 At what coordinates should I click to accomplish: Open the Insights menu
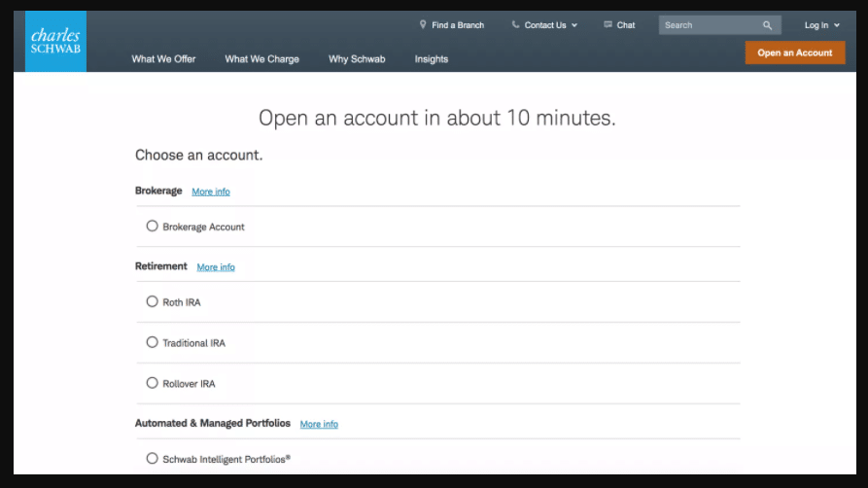pyautogui.click(x=432, y=58)
